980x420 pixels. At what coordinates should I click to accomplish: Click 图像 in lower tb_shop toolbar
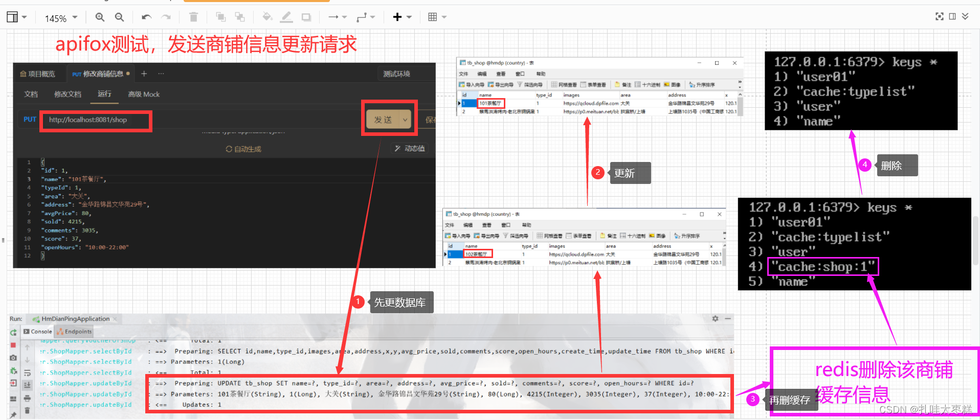pos(657,236)
